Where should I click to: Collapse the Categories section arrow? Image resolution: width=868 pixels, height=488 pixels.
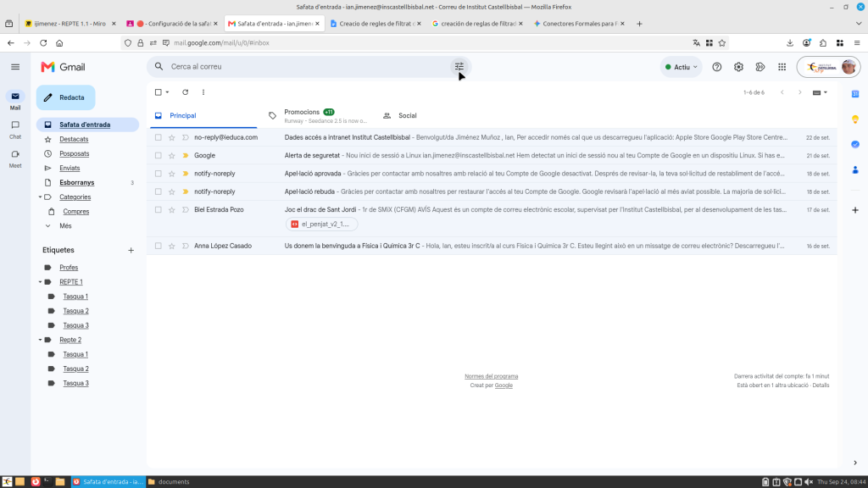click(40, 197)
